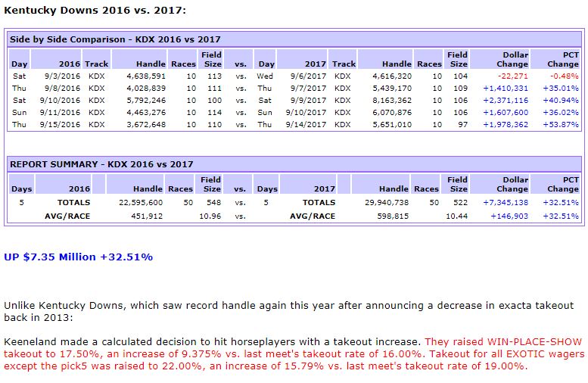Select the handle value 5,792,246
The width and height of the screenshot is (588, 383).
click(146, 100)
